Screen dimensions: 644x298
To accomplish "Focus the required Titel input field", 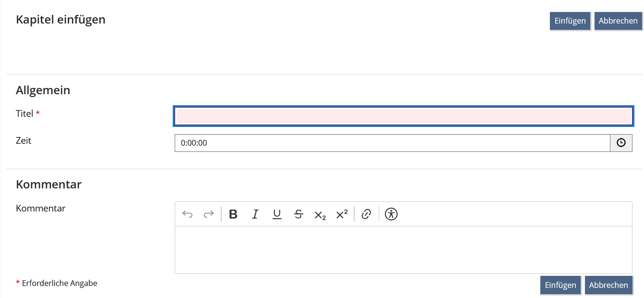I will pos(403,116).
